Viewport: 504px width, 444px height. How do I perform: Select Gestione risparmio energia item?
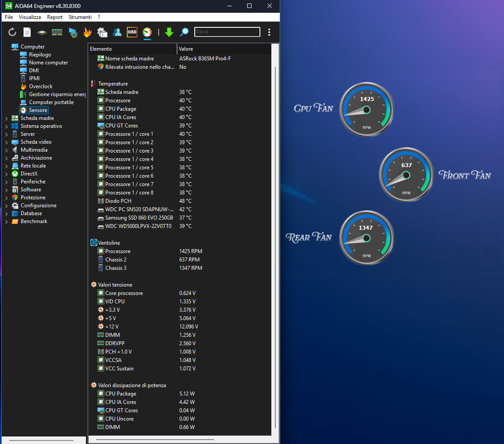[x=58, y=94]
